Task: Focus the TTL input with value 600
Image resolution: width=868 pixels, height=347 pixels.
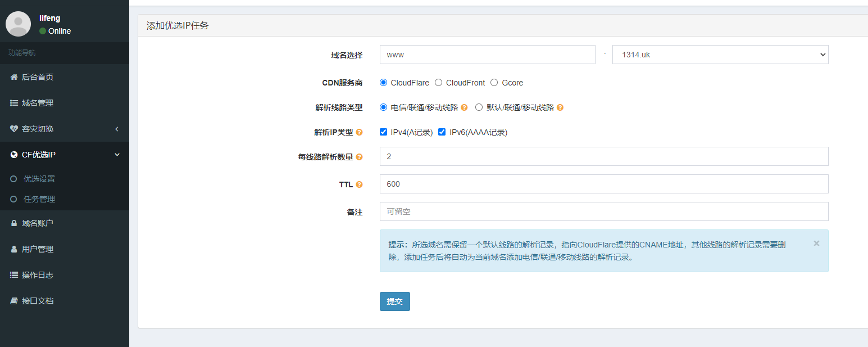Action: [x=604, y=184]
